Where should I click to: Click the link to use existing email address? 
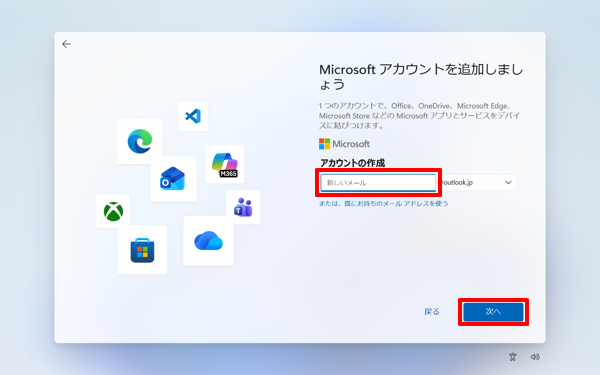click(x=383, y=204)
